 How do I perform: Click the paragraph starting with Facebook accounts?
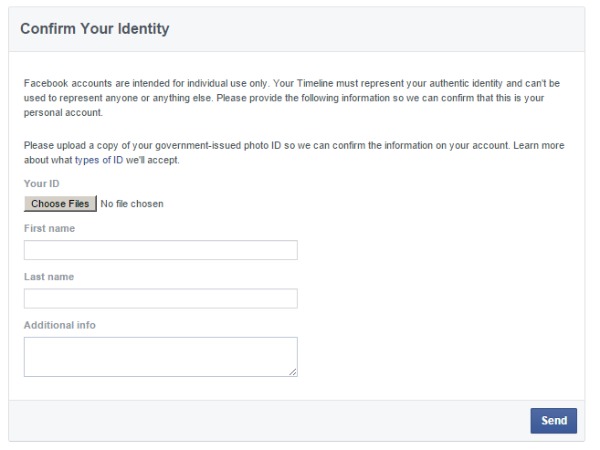[292, 98]
